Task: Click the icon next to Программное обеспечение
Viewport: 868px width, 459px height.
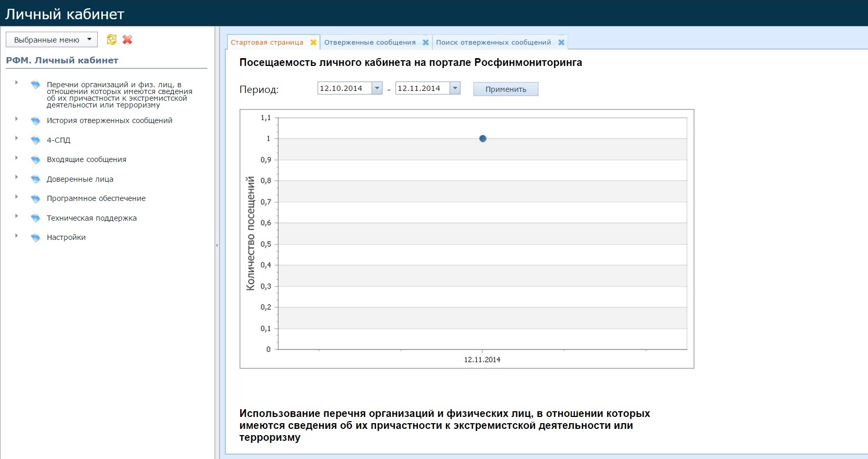Action: tap(35, 198)
